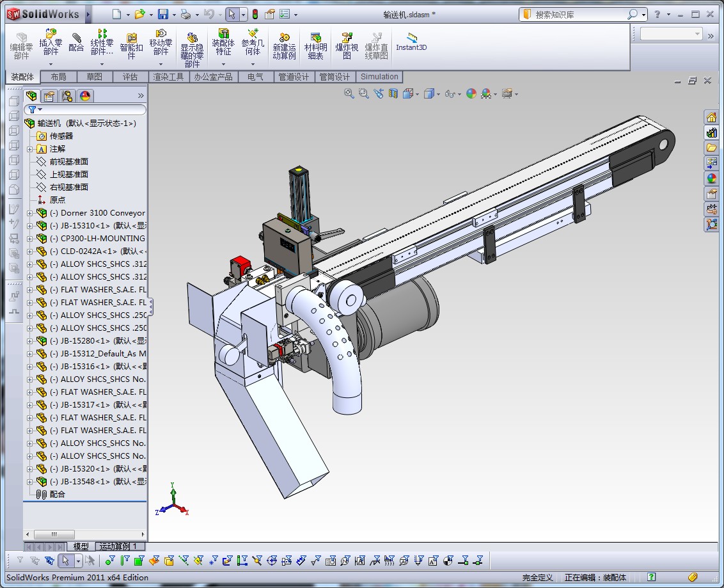Click 显示隐藏的零部件 (Show Hidden Components) tool
This screenshot has height=588, width=724.
click(x=192, y=50)
